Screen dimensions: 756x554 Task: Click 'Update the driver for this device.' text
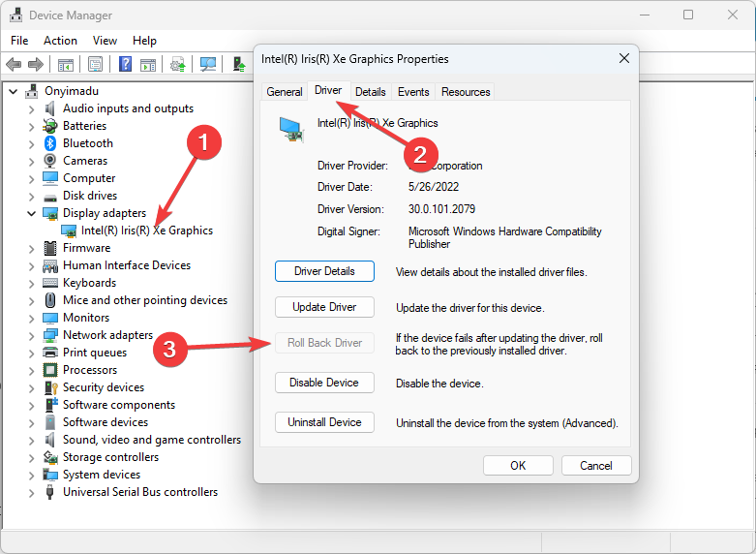(470, 308)
